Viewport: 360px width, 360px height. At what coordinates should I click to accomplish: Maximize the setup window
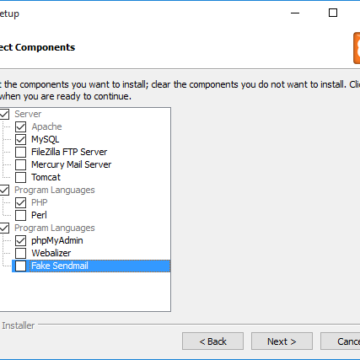coord(333,13)
